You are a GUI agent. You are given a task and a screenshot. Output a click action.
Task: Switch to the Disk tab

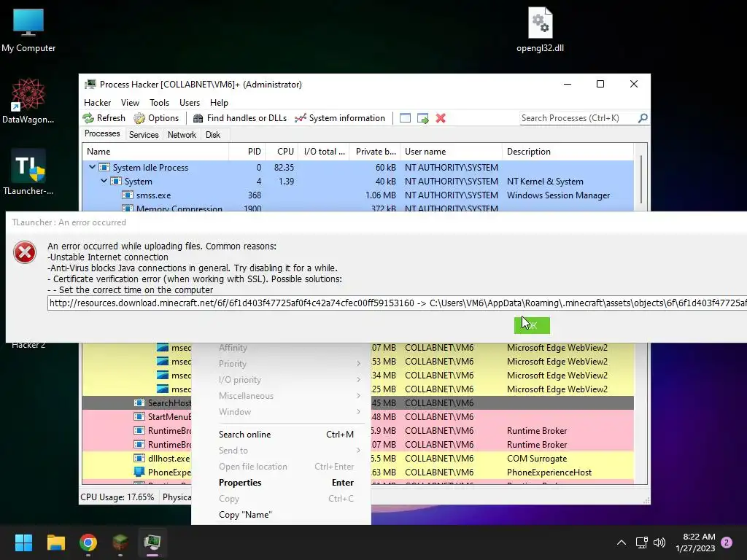[x=213, y=135]
